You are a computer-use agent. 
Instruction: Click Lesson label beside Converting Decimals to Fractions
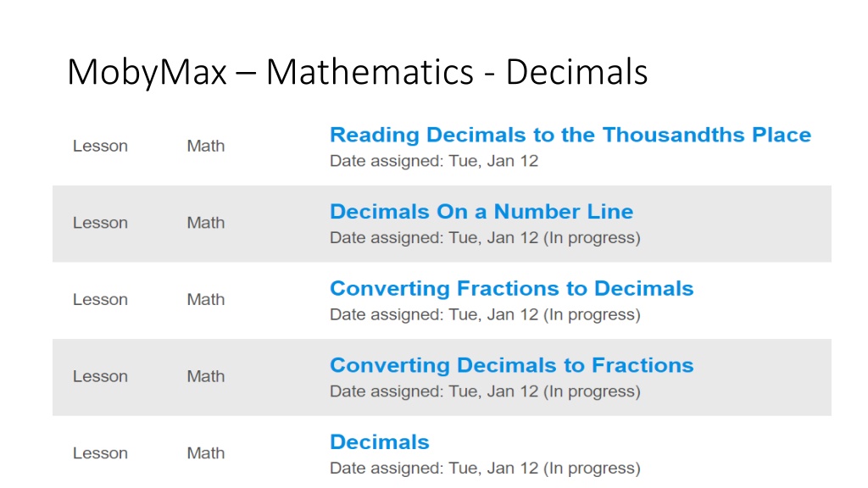pos(100,377)
